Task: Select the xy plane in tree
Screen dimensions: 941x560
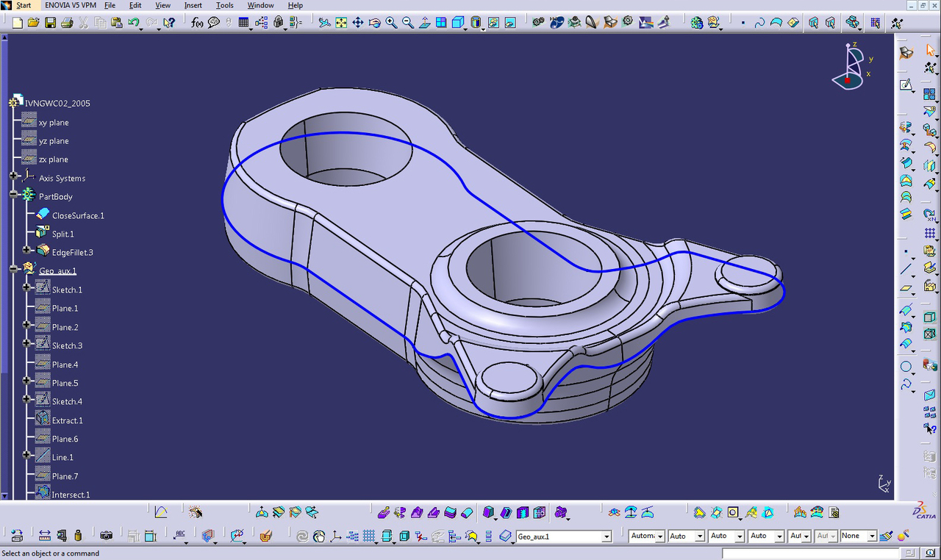Action: coord(54,123)
